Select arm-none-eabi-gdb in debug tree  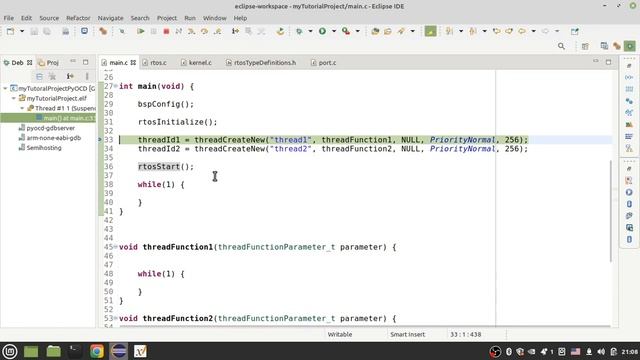pyautogui.click(x=53, y=138)
